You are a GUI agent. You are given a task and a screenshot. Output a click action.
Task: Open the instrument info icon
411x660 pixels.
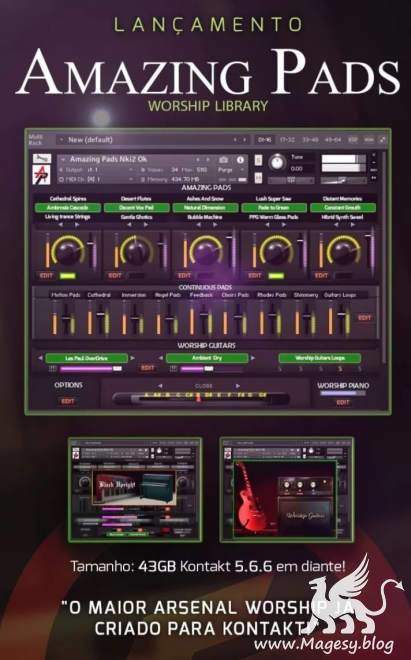click(240, 160)
